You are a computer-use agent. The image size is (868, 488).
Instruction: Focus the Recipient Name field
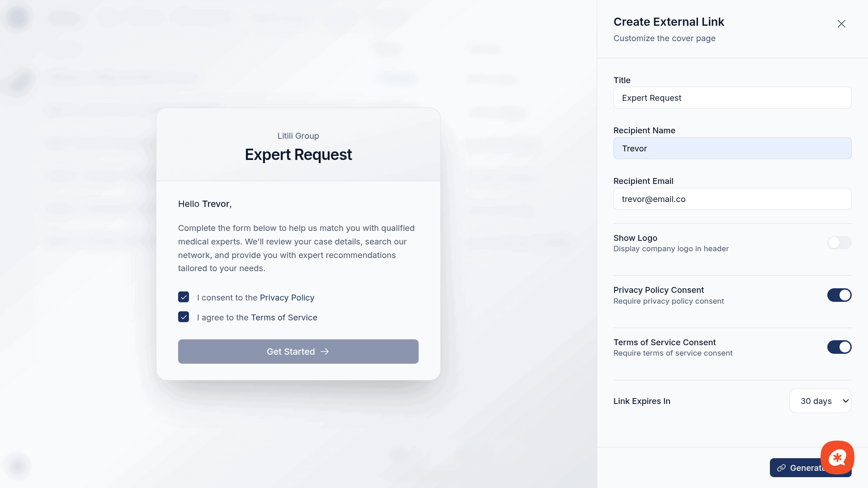click(732, 148)
